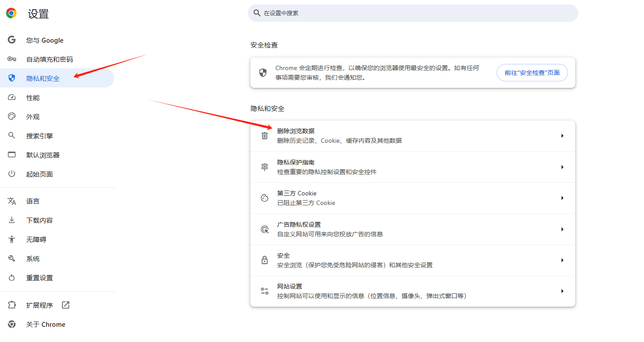Viewport: 644px width, 342px height.
Task: Focus the 在设置中搜索 search field
Action: point(413,13)
